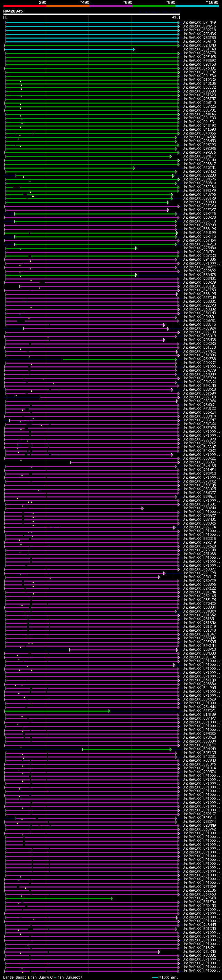Click the UniRef100_Q9ST57 label
This screenshot has height=980, width=222.
pyautogui.click(x=199, y=98)
